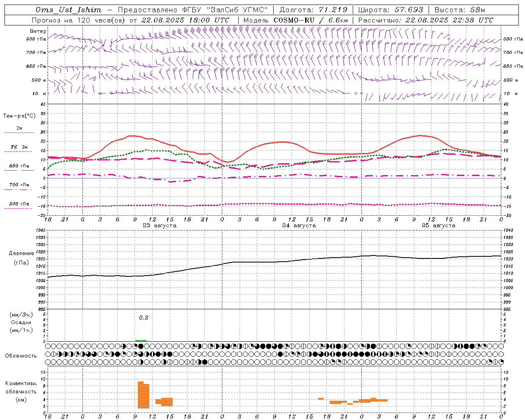Click the Прогноз на 120 часа(ов) text
This screenshot has width=525, height=420.
79,20
